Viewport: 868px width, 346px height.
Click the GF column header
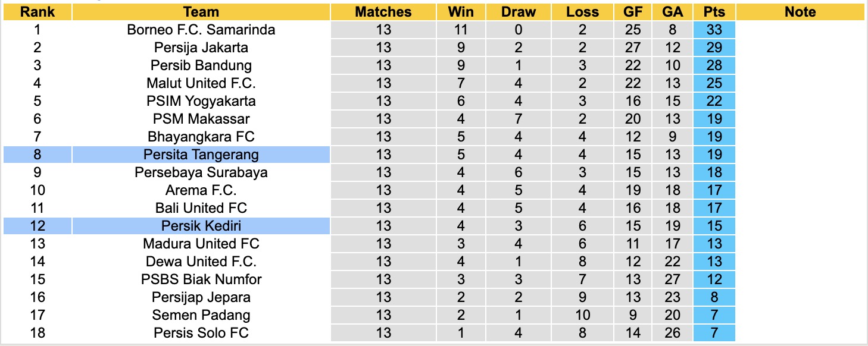tap(633, 12)
